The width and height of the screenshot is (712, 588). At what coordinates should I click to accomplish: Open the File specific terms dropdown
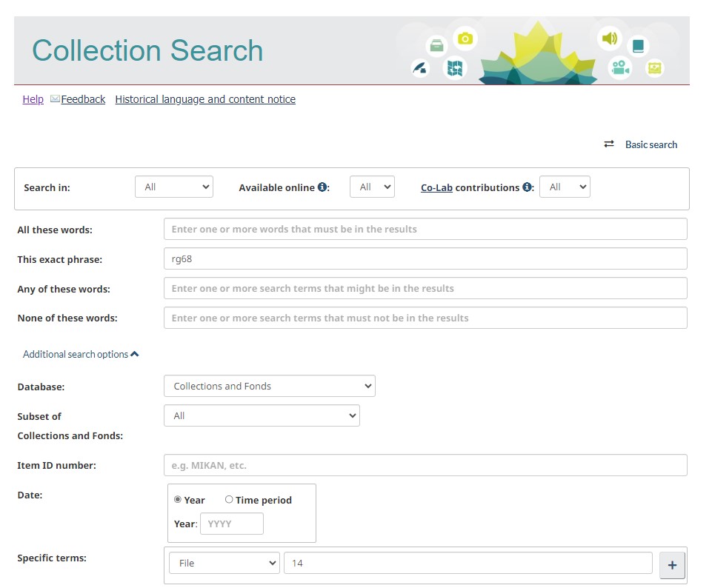coord(224,563)
